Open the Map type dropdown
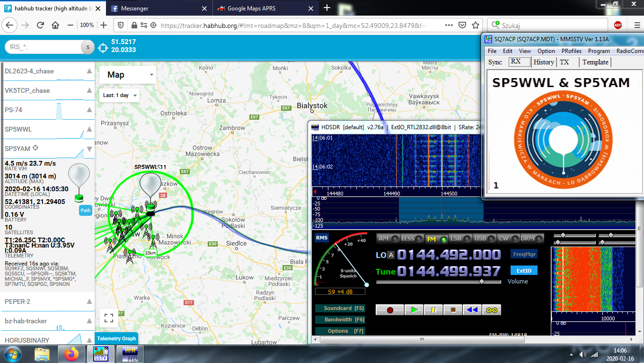The height and width of the screenshot is (363, 644). click(x=128, y=75)
